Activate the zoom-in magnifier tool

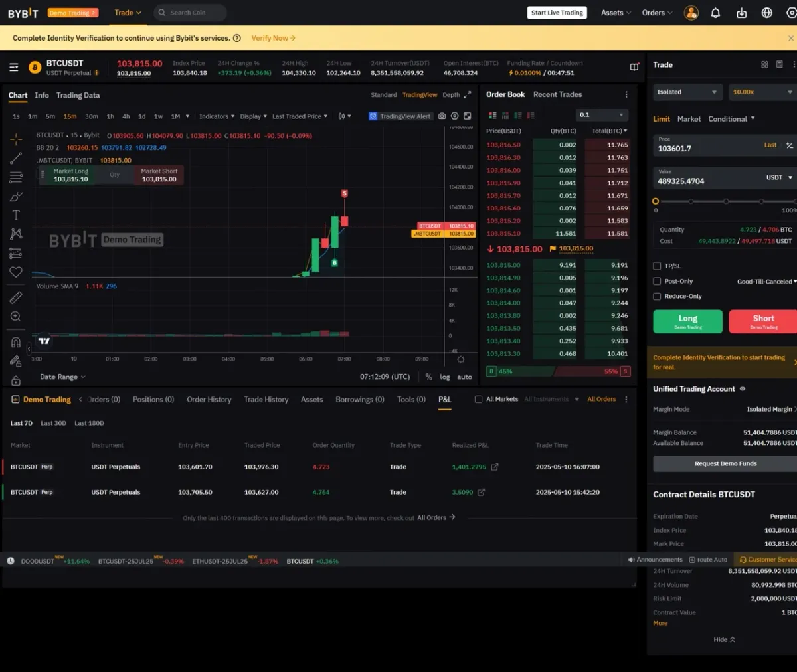(16, 317)
